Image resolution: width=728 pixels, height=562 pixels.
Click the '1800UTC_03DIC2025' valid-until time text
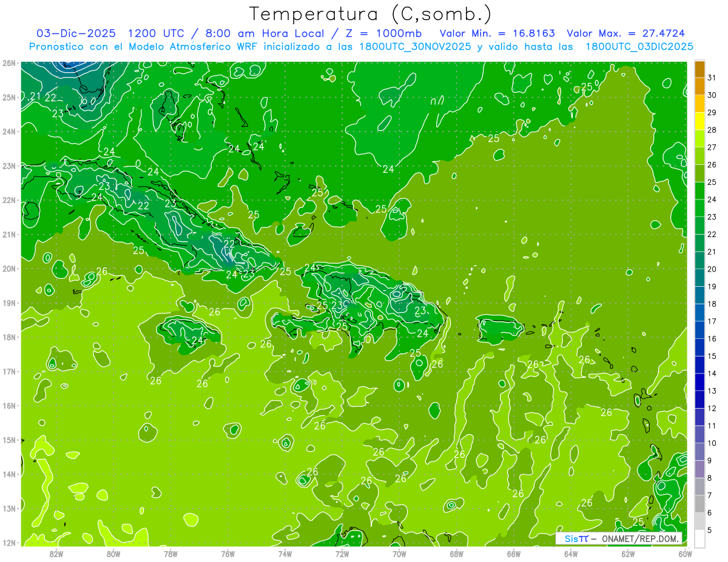[639, 47]
